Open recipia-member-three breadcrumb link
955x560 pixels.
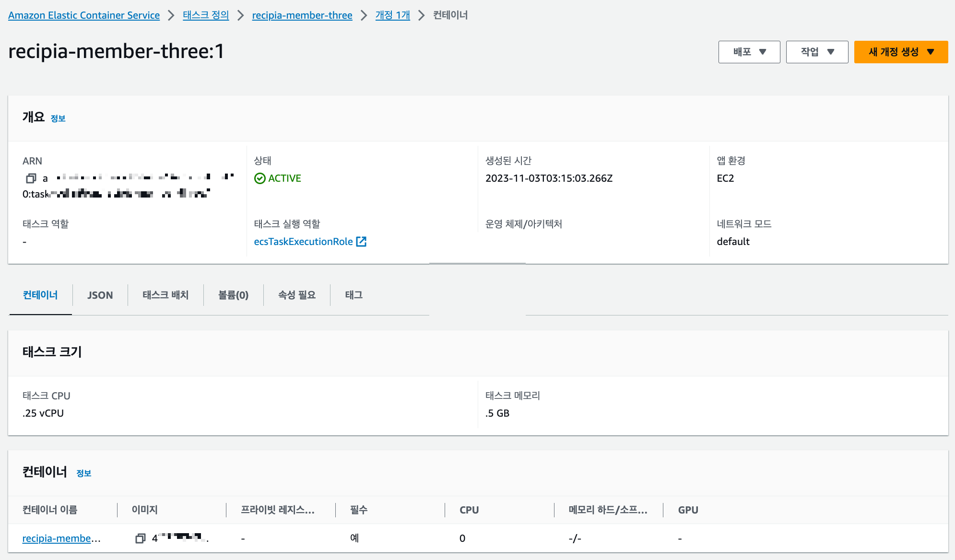(x=302, y=15)
